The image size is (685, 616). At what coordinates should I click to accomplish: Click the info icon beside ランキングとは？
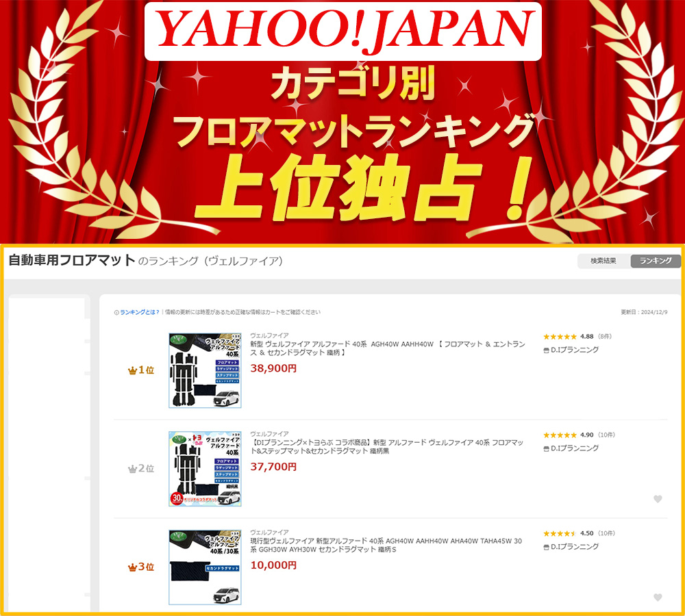point(116,313)
